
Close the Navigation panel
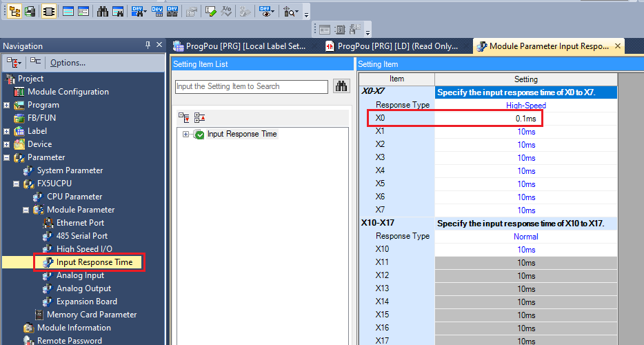(x=159, y=45)
